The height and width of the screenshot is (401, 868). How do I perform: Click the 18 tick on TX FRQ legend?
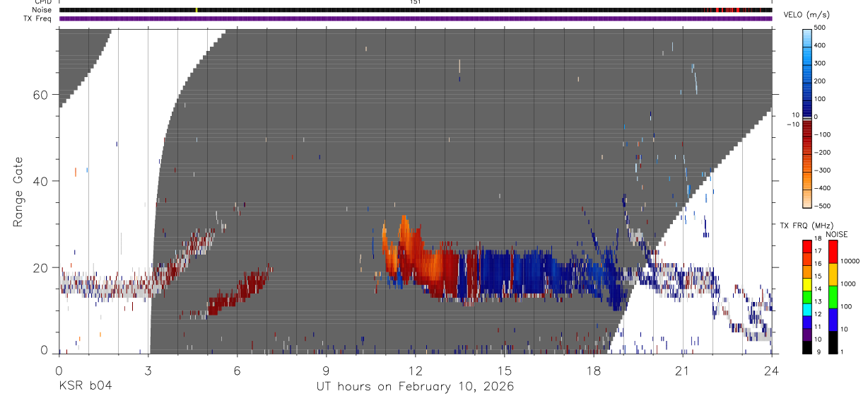817,240
